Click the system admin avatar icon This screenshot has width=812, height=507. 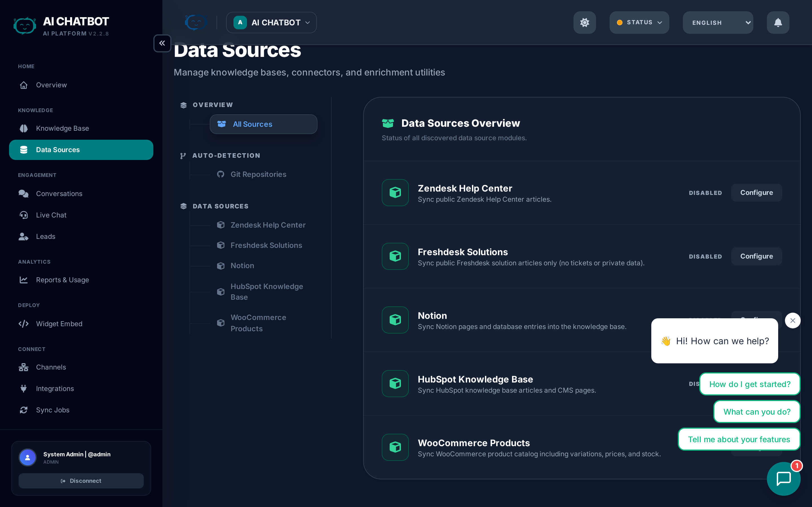click(x=28, y=457)
